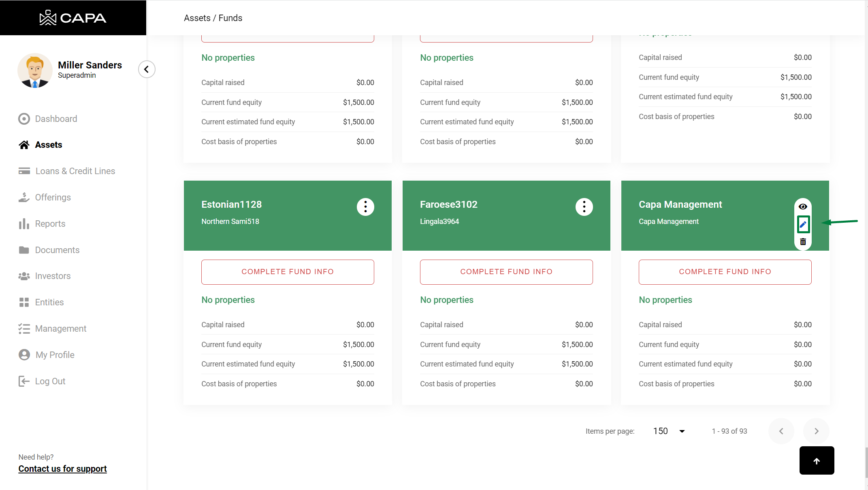
Task: Log out using the sidebar
Action: (x=50, y=381)
